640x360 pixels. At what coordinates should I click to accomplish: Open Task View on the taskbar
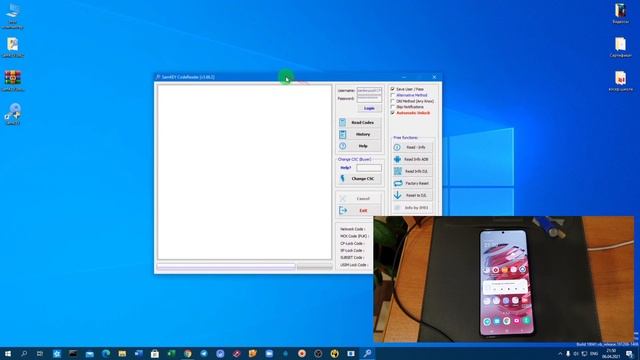40,354
